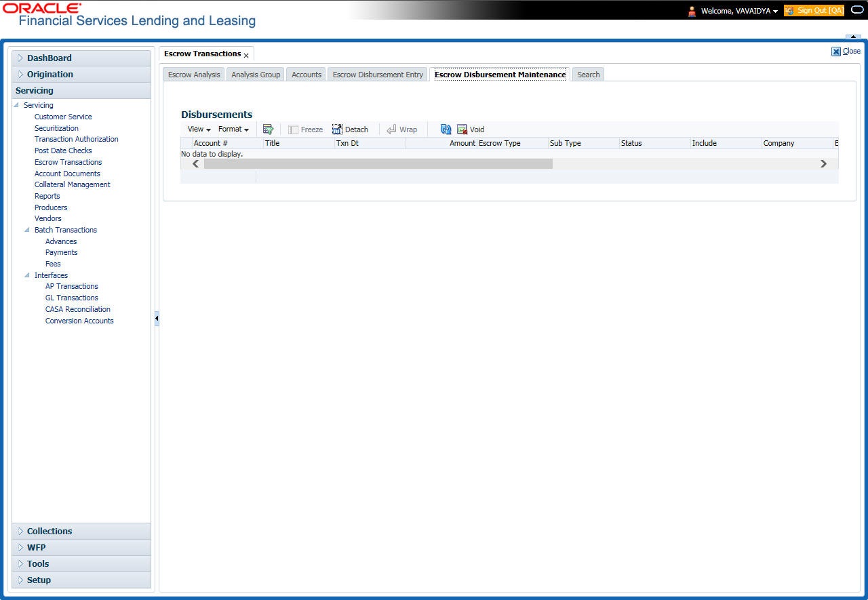Image resolution: width=868 pixels, height=600 pixels.
Task: Open AP Transactions link
Action: point(72,286)
